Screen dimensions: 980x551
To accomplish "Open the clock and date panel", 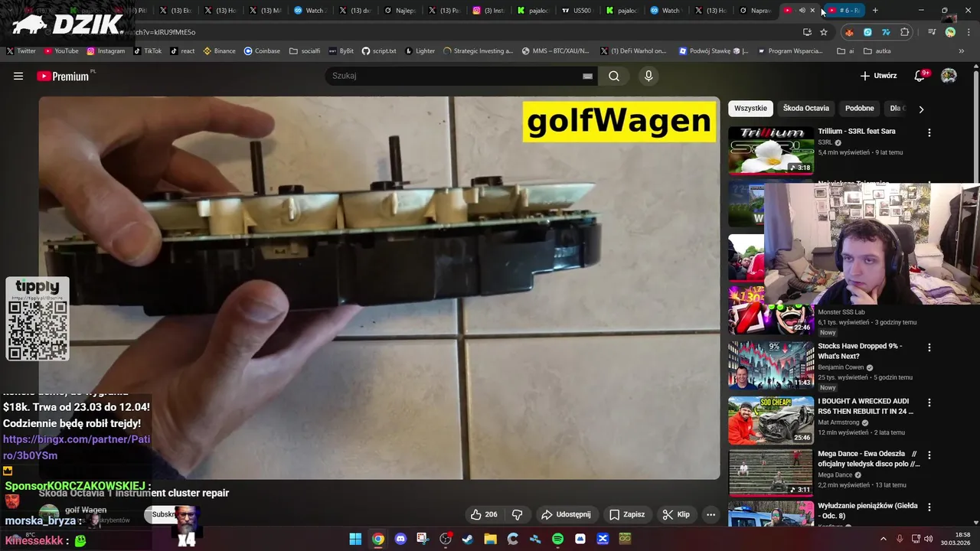I will click(956, 539).
